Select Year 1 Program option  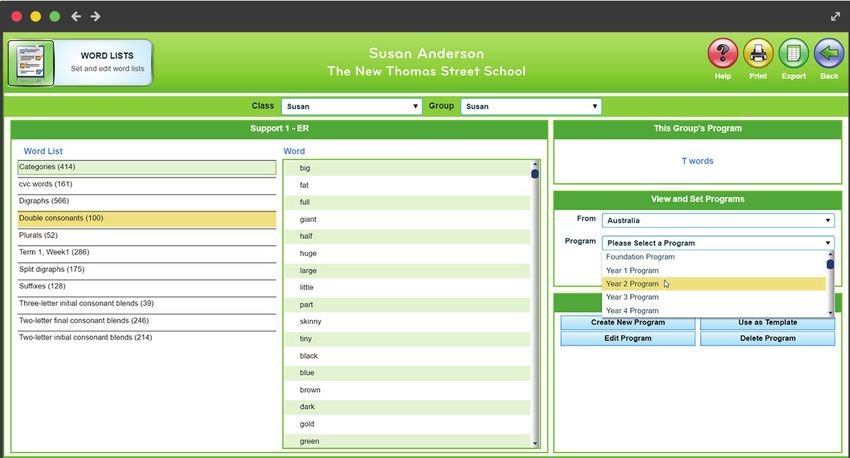(x=713, y=270)
